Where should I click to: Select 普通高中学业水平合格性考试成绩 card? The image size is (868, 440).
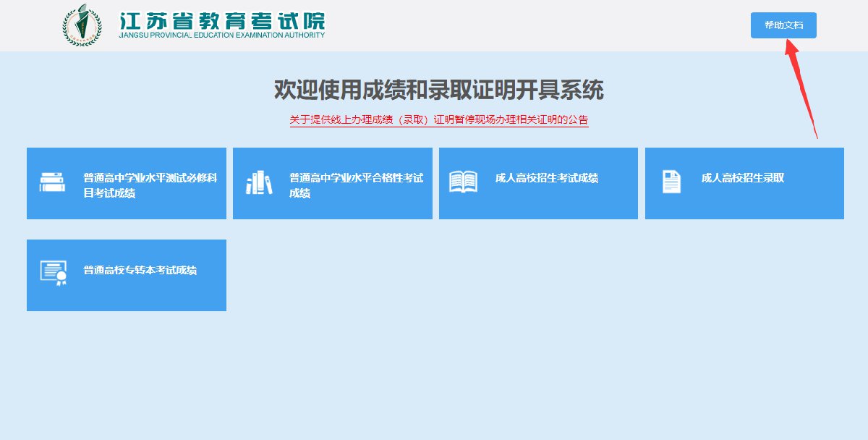point(333,183)
